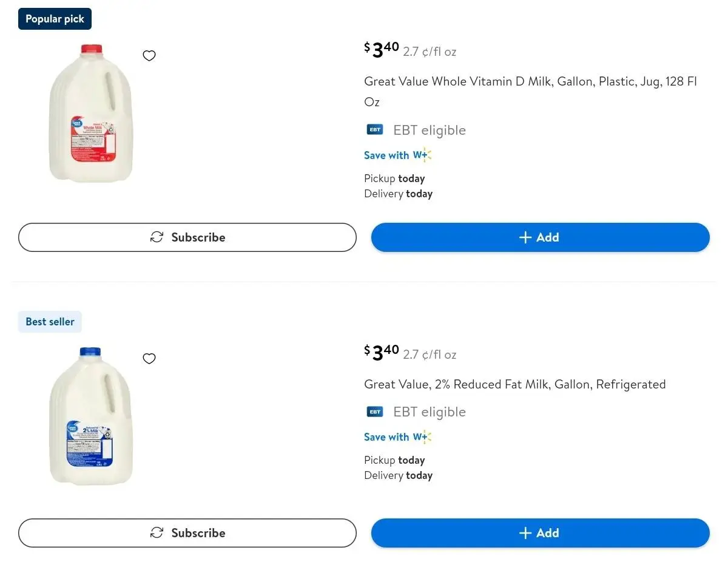728x567 pixels.
Task: Click EBT icon on 2% Milk listing
Action: click(375, 412)
